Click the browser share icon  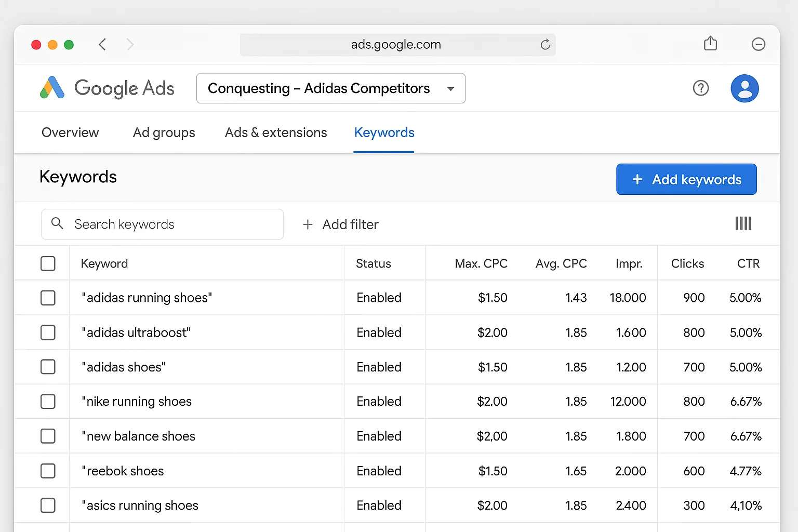click(x=710, y=44)
